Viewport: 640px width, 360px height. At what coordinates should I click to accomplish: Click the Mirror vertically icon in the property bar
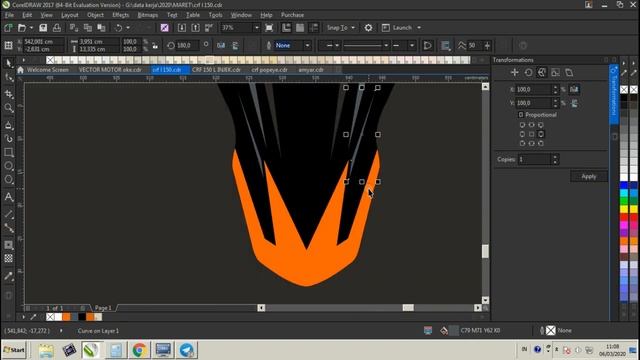[x=236, y=45]
